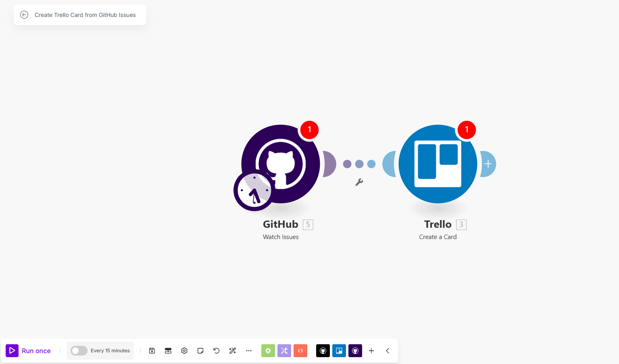The width and height of the screenshot is (619, 364).
Task: Click the dotted connection between modules
Action: [x=359, y=164]
